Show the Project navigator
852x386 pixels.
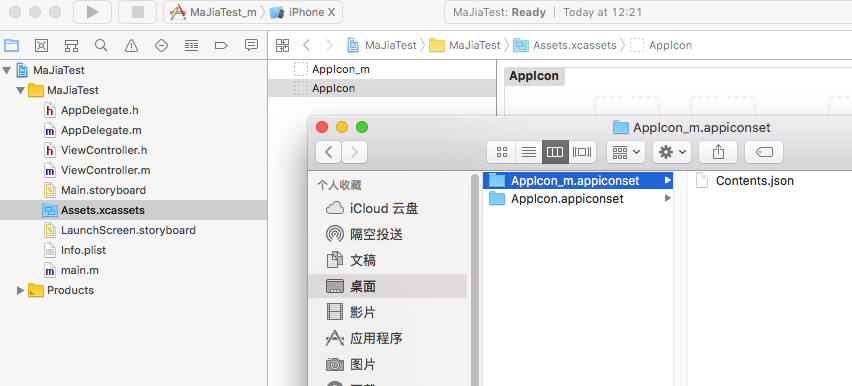(x=11, y=45)
